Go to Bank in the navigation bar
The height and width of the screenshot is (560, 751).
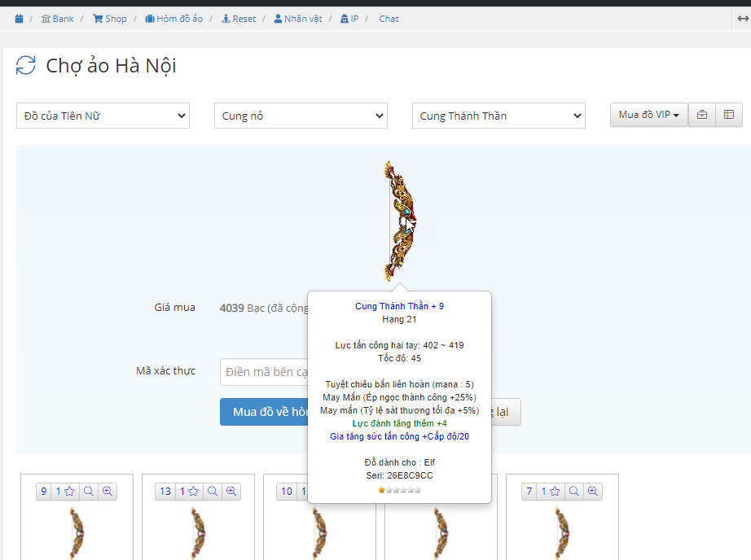[x=57, y=19]
